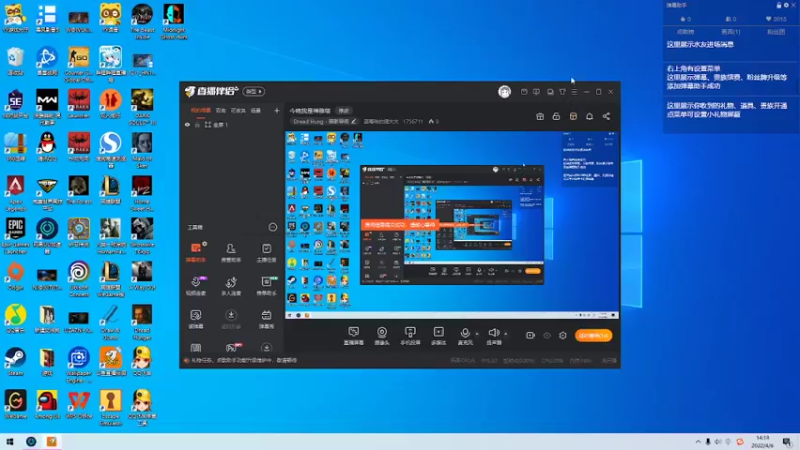Open the user avatar profile

click(504, 91)
